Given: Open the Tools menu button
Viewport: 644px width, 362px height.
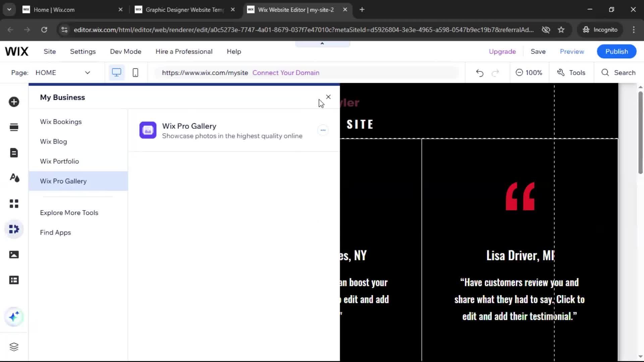Looking at the screenshot, I should point(571,73).
